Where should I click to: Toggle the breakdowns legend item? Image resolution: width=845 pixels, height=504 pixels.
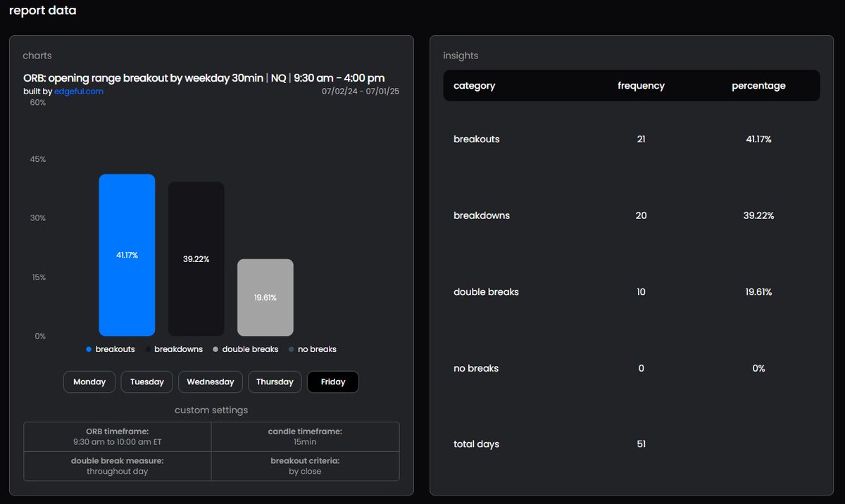[174, 349]
